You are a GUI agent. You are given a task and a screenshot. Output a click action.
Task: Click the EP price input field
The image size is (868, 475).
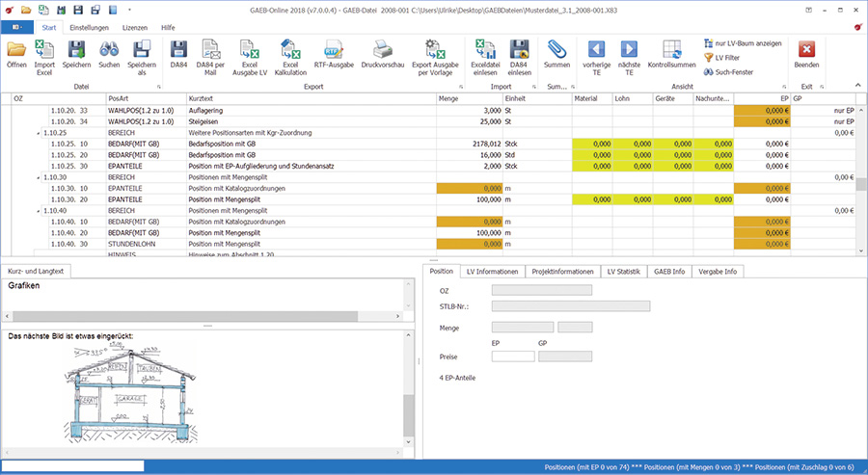click(513, 356)
